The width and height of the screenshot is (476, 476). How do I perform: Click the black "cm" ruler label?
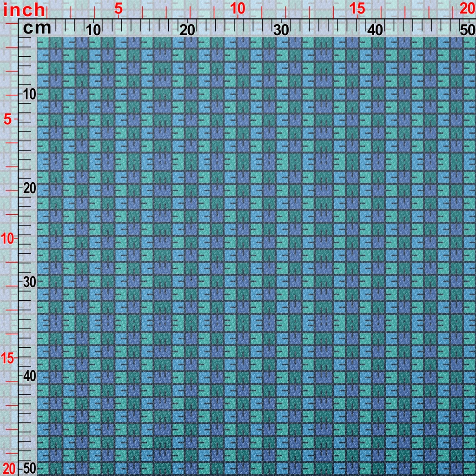(x=37, y=28)
